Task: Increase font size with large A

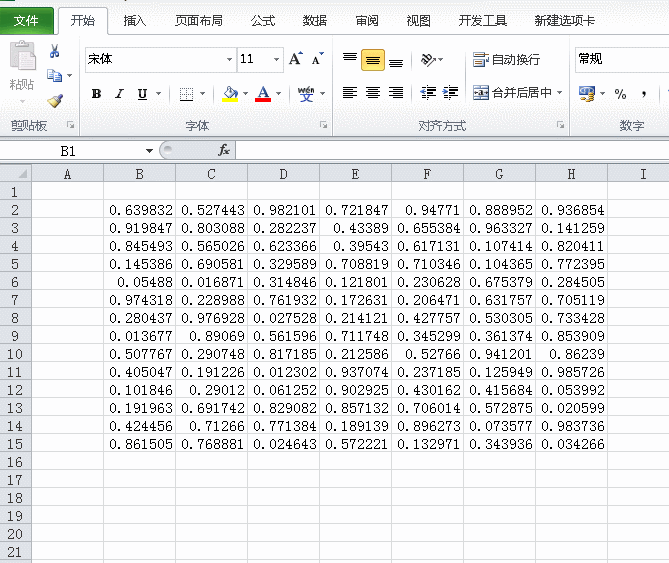Action: click(x=295, y=59)
